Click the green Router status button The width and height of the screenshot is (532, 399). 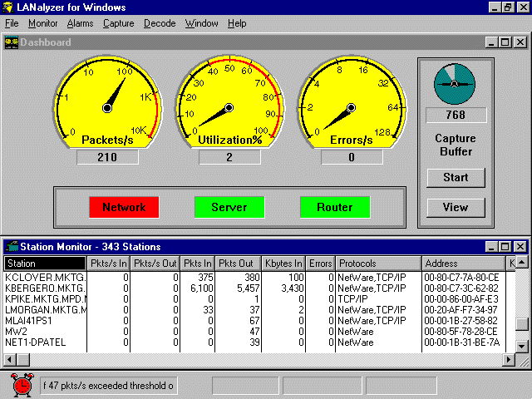coord(335,207)
